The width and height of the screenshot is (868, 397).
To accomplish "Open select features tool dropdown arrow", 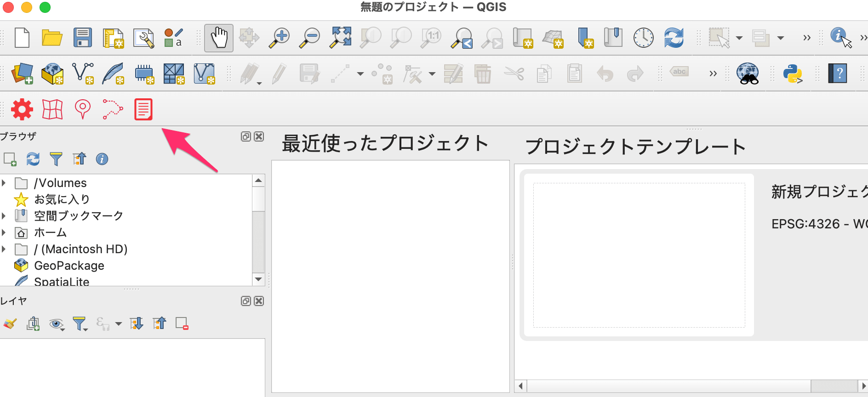I will 739,38.
